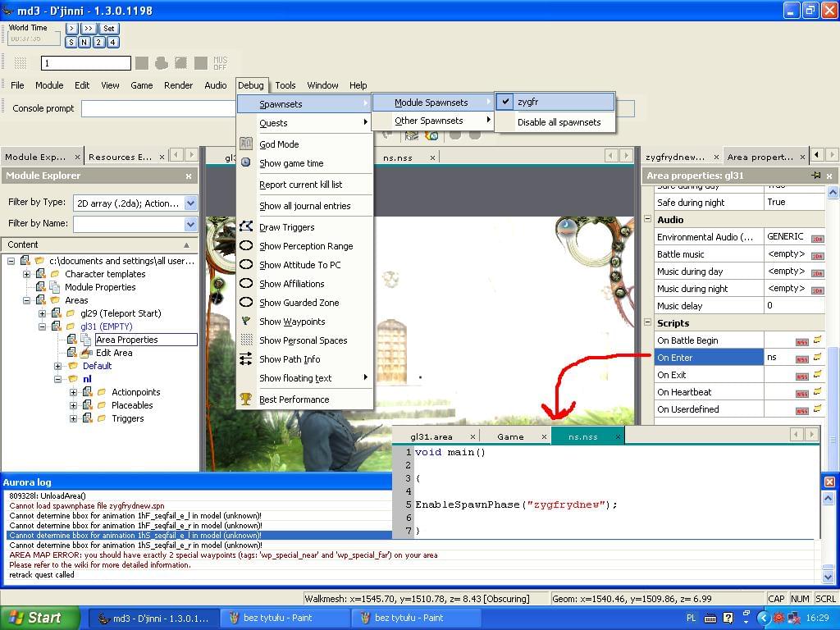Click the 2DA icon beside Battle music
The image size is (840, 630).
point(817,255)
